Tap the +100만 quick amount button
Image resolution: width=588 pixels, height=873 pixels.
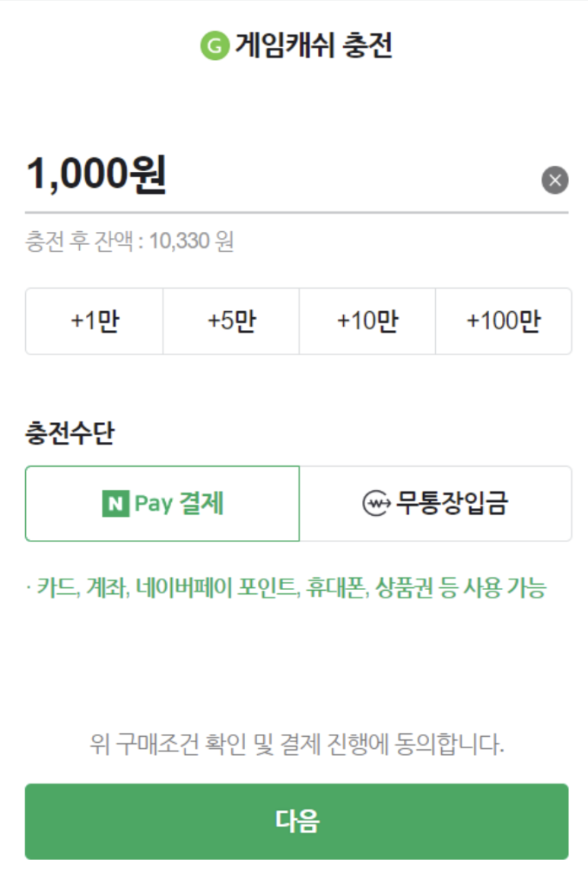pos(504,321)
